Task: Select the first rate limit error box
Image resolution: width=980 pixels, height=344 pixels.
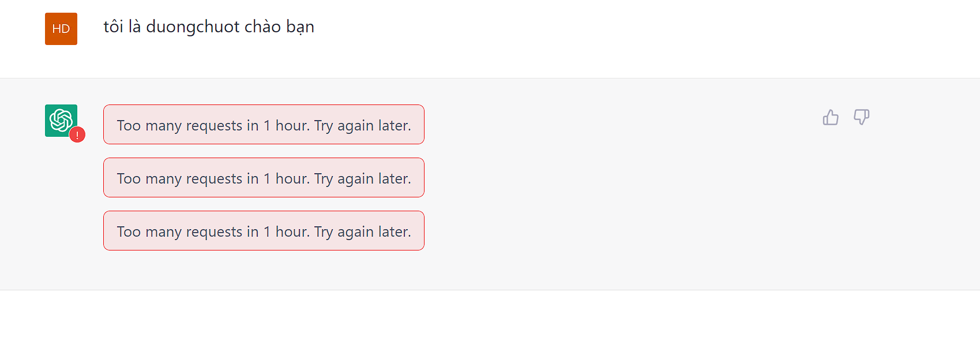Action: (x=264, y=125)
